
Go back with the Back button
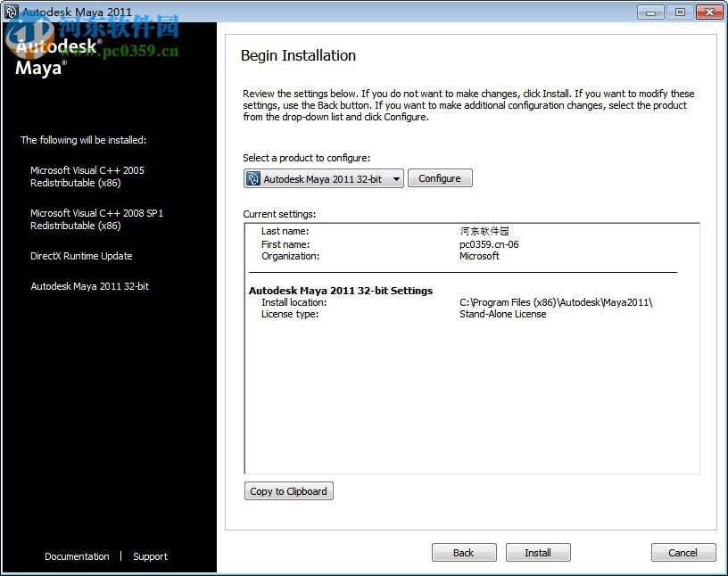pos(463,553)
